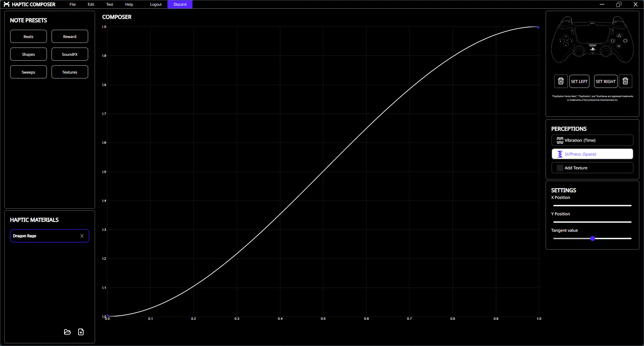Open the File menu
This screenshot has height=346, width=644.
(73, 4)
